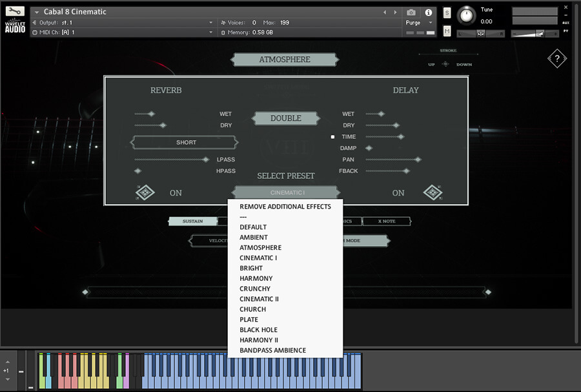
Task: Adjust the Reverb LPASS slider handle
Action: coord(206,160)
